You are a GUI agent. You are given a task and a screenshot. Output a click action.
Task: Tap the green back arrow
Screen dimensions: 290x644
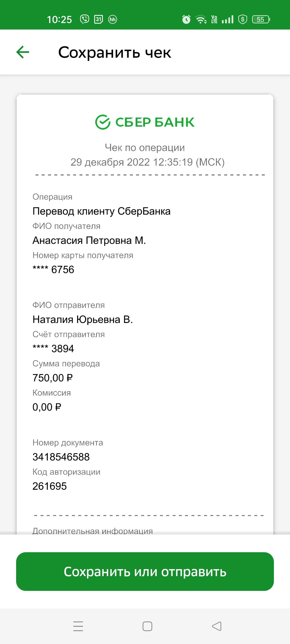[23, 52]
